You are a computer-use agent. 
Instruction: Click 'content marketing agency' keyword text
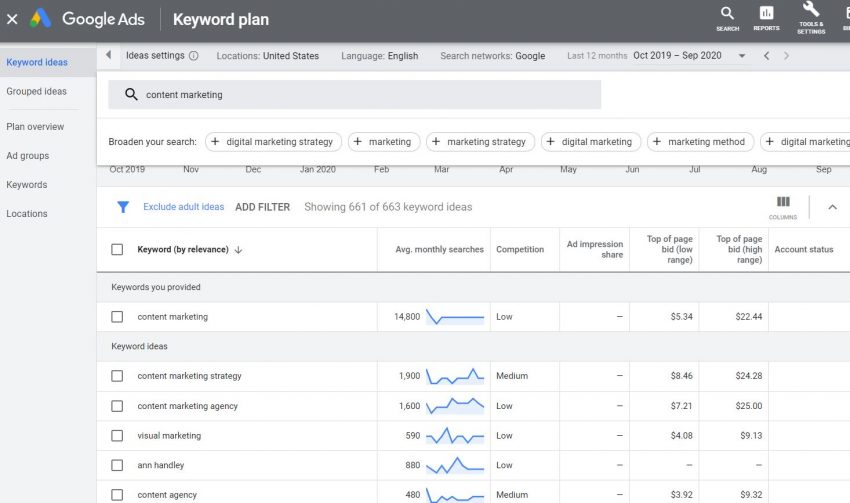[188, 406]
